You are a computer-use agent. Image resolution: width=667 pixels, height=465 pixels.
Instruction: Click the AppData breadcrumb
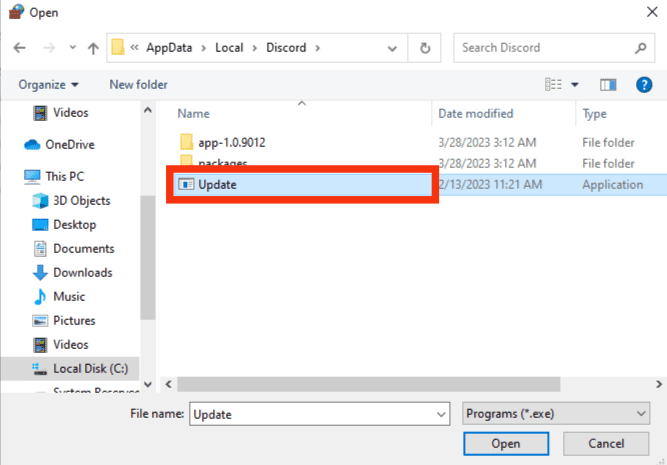click(x=169, y=48)
